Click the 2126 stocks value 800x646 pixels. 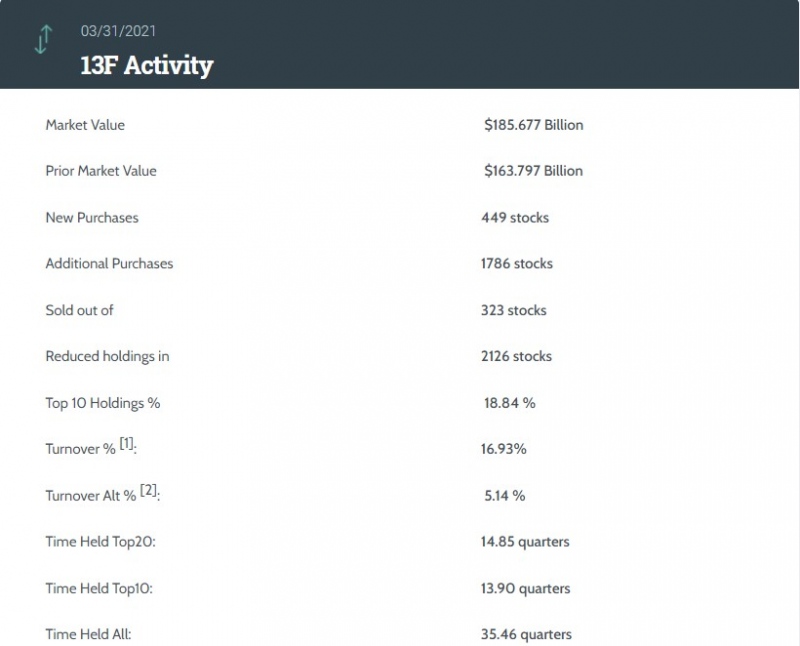(516, 356)
